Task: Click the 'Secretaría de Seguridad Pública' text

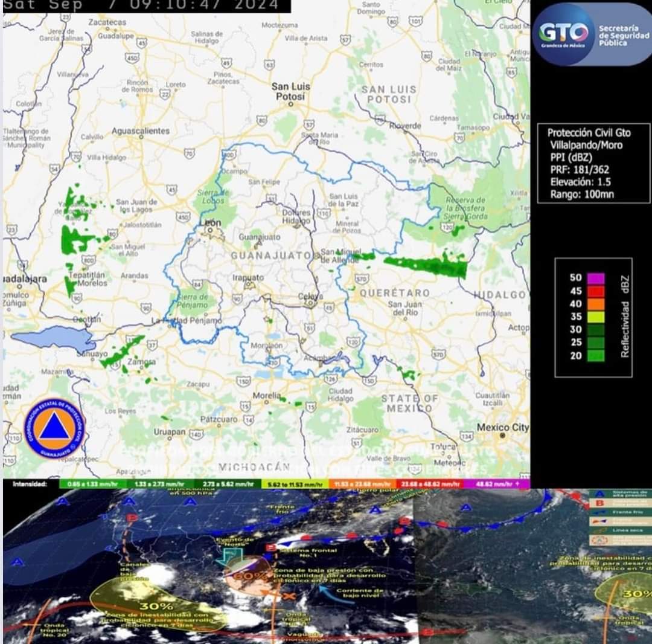Action: tap(624, 36)
